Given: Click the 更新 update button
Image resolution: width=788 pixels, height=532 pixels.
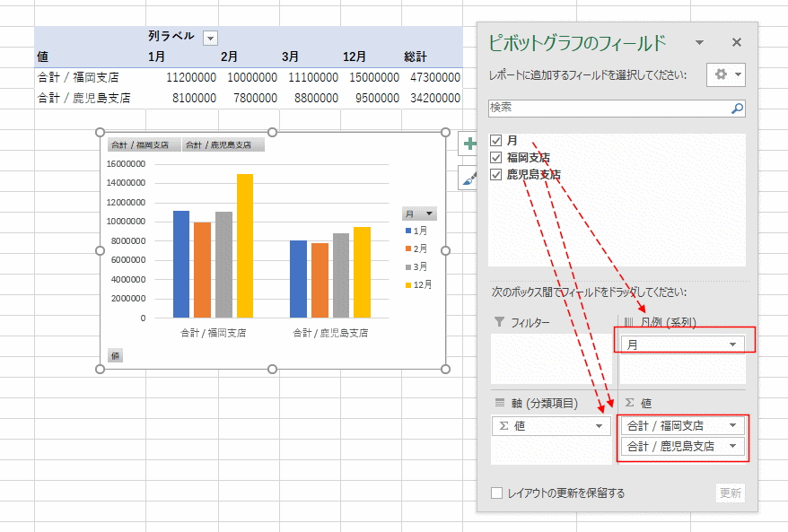Looking at the screenshot, I should (731, 493).
